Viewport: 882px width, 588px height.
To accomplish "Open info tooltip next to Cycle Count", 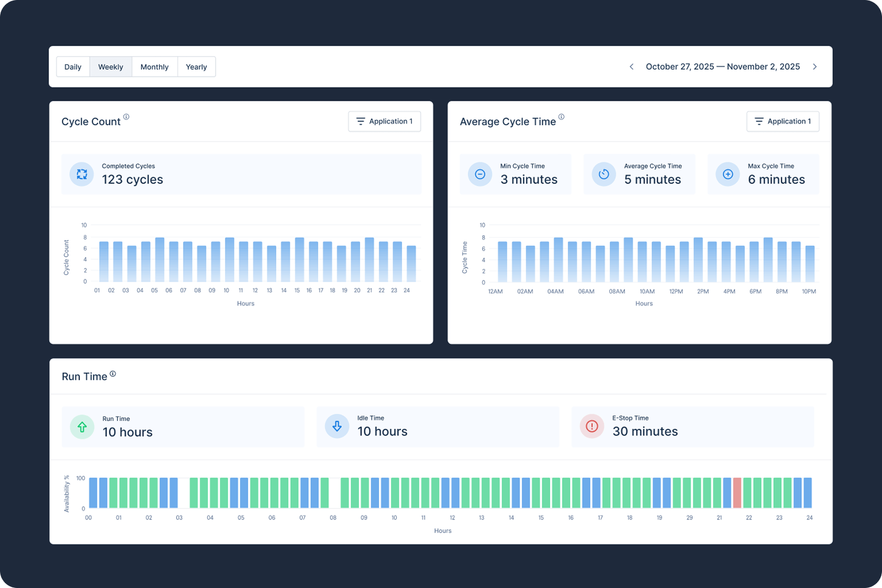I will (126, 117).
